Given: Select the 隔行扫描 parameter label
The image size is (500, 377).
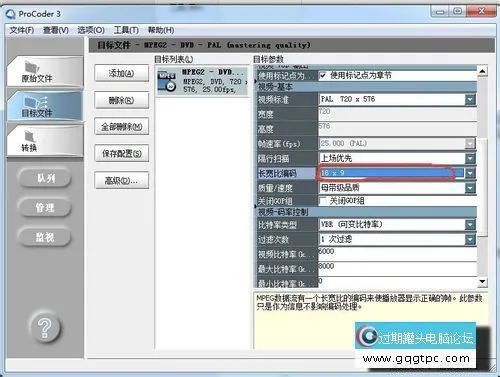Looking at the screenshot, I should point(287,158).
